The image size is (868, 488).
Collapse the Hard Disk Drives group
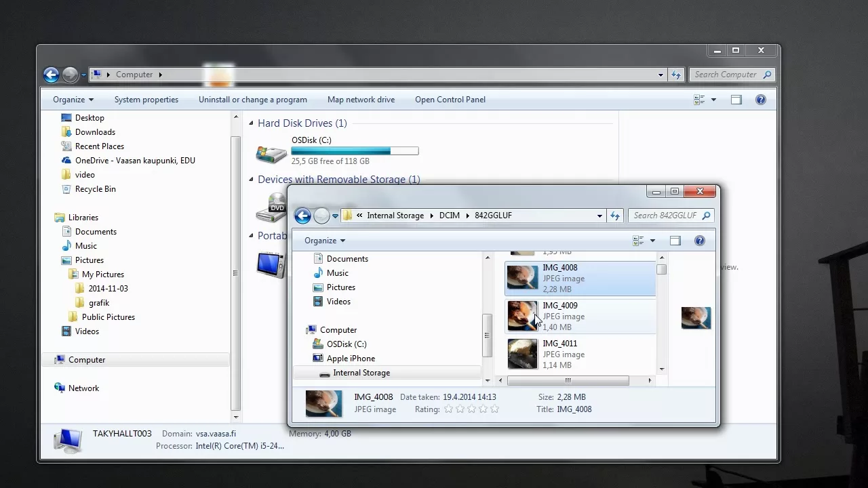click(251, 123)
